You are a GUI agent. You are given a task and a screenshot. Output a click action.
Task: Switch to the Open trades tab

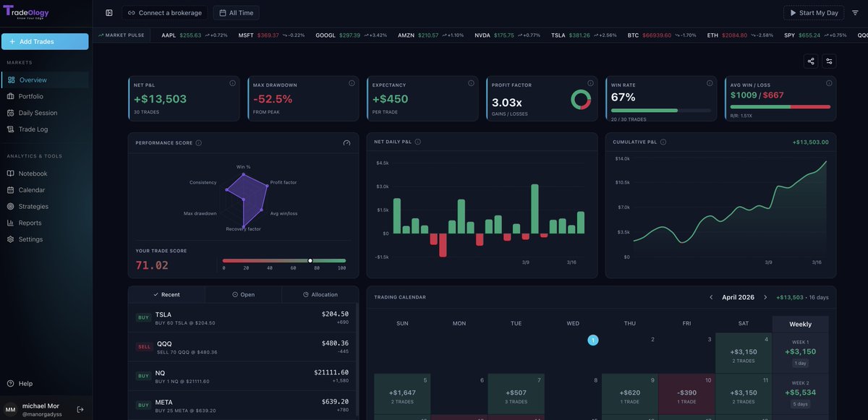click(x=243, y=295)
